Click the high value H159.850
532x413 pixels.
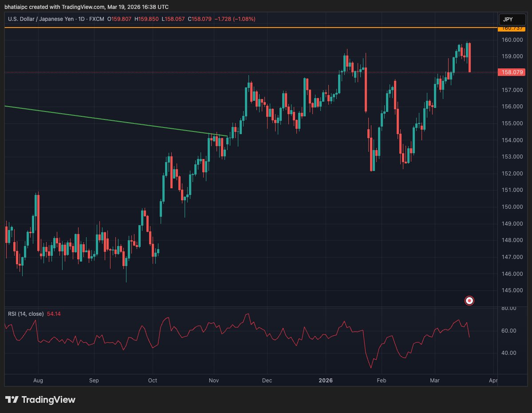click(146, 19)
